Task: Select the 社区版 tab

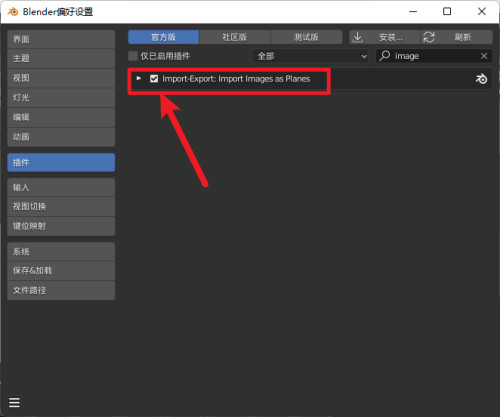Action: pyautogui.click(x=235, y=37)
